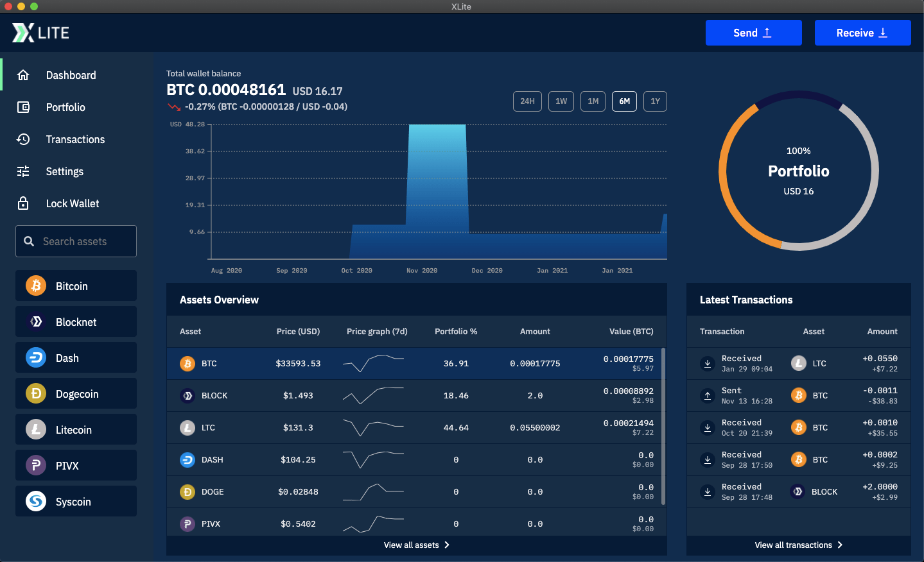Expand View all assets

point(416,545)
